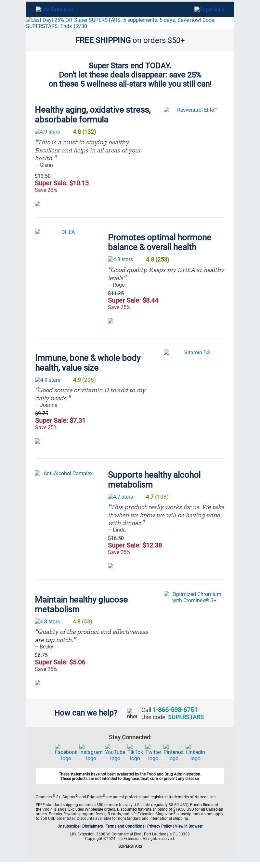Open the Privacy Policy link
This screenshot has width=260, height=868.
click(x=160, y=826)
